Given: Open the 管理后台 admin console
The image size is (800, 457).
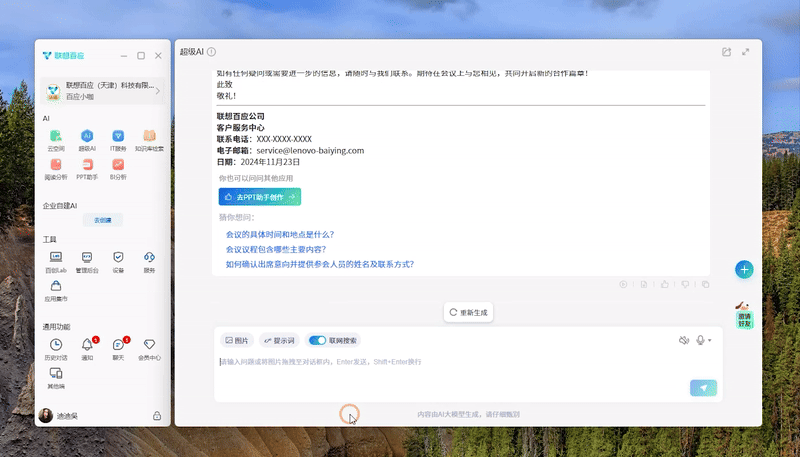Looking at the screenshot, I should (x=87, y=262).
